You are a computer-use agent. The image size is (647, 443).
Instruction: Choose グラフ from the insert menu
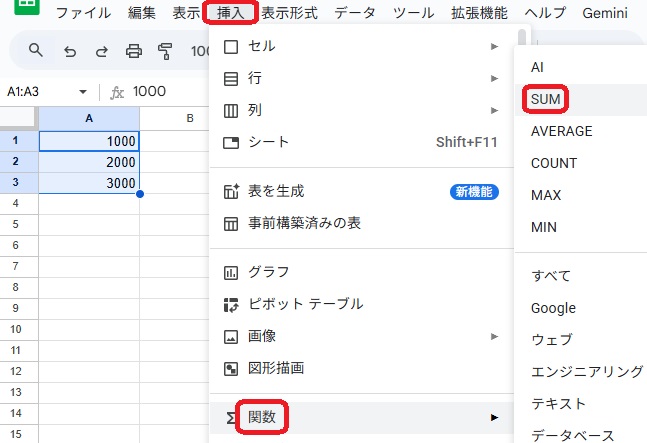pos(362,273)
